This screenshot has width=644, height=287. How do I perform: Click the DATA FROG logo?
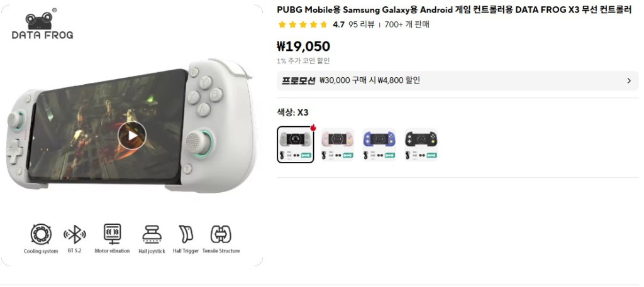click(42, 25)
